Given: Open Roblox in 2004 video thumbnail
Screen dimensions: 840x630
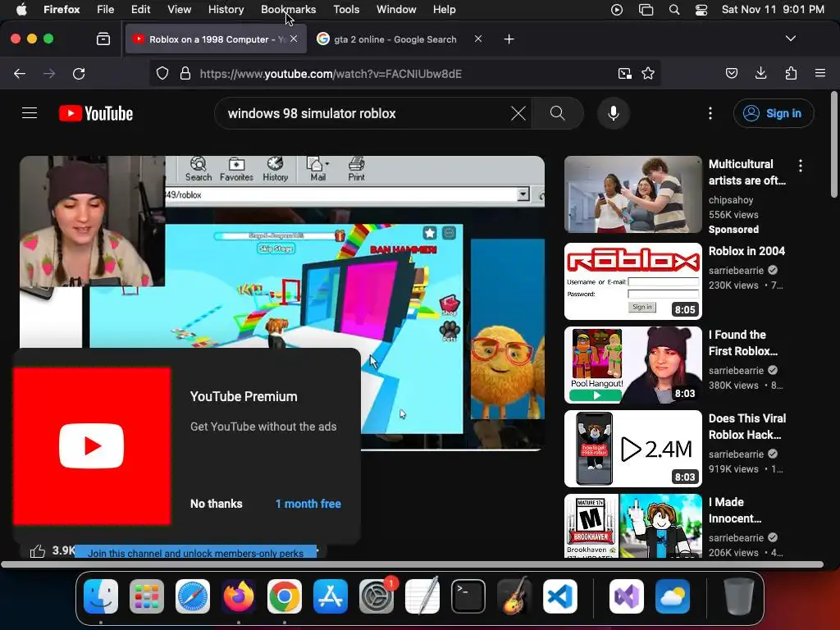Looking at the screenshot, I should [632, 281].
